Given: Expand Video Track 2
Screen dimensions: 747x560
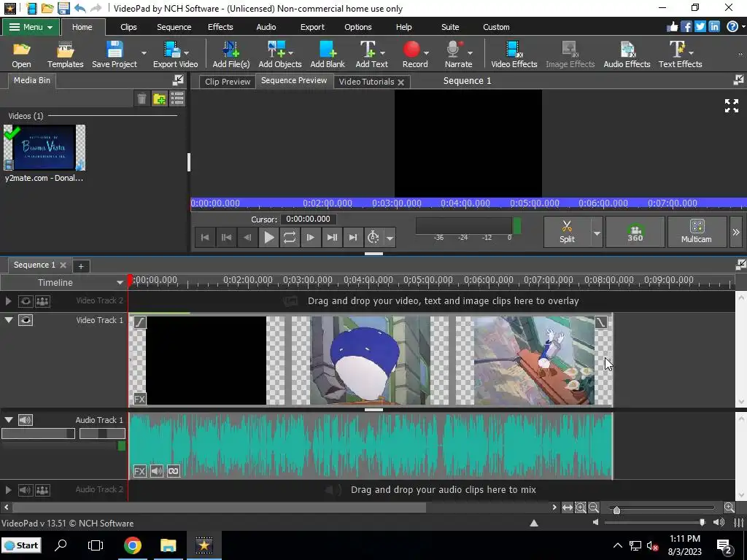Looking at the screenshot, I should tap(8, 301).
